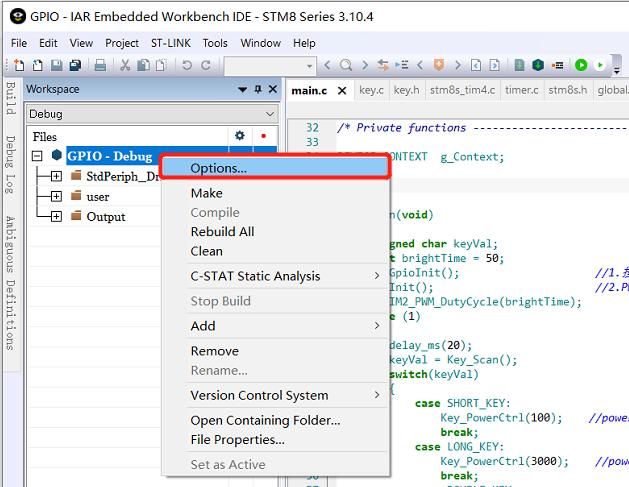Click the Cut scissors icon
Image resolution: width=629 pixels, height=487 pixels.
tap(126, 65)
